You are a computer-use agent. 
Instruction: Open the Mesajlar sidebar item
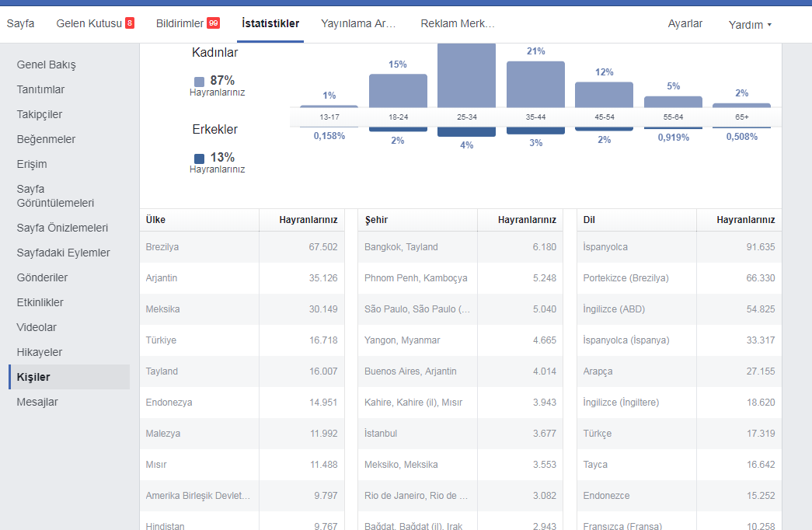point(37,402)
